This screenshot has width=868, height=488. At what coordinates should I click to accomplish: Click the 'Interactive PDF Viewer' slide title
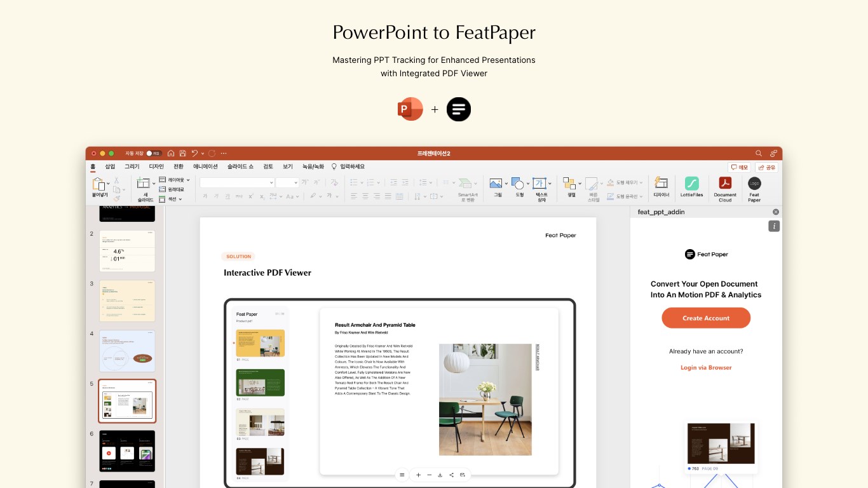(268, 273)
